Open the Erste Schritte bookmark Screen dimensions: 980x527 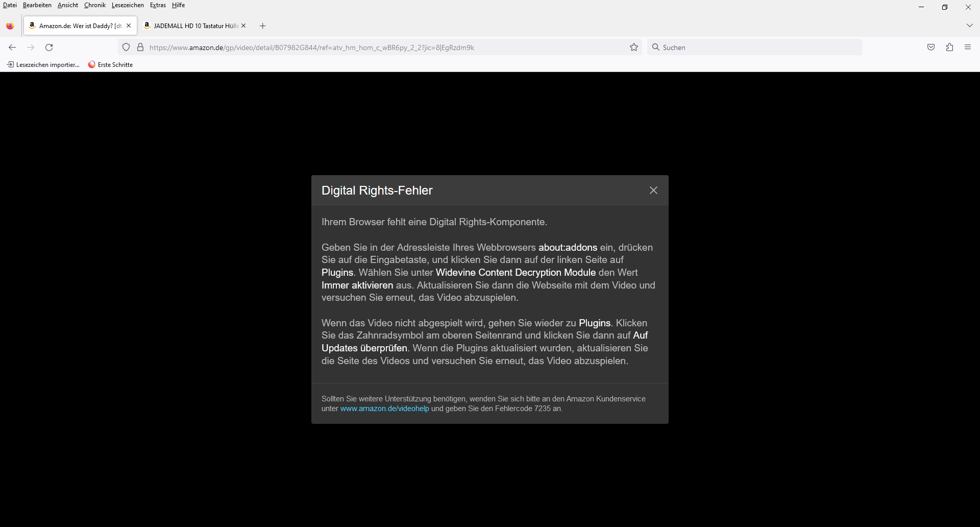point(110,65)
